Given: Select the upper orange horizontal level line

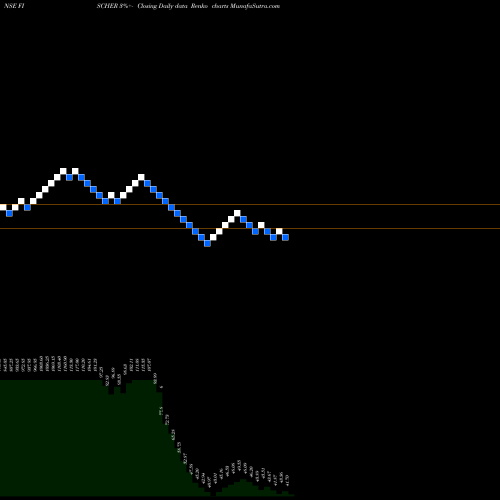Looking at the screenshot, I should coord(250,204).
